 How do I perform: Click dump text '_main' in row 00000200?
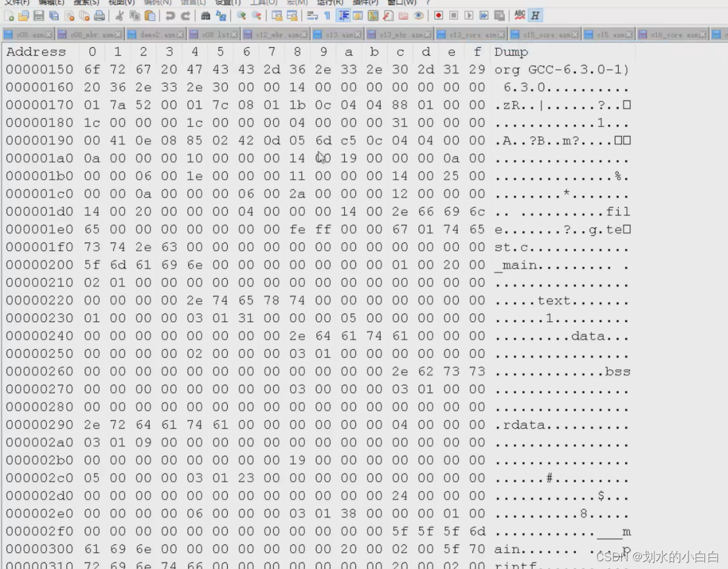(516, 265)
